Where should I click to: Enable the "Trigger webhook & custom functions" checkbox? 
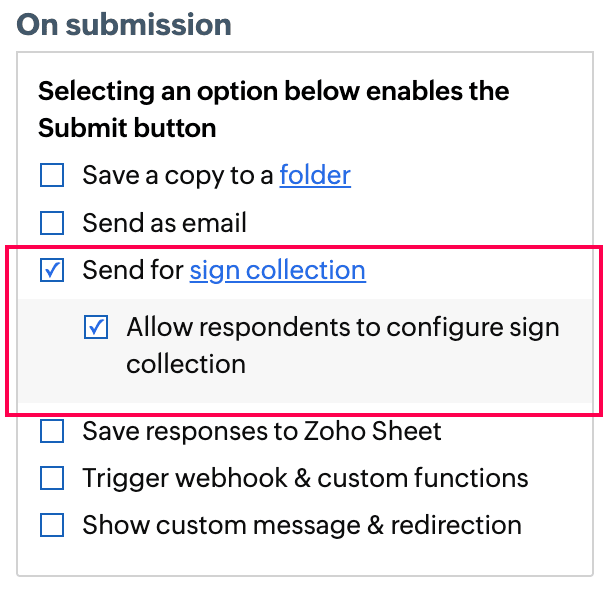pos(52,478)
